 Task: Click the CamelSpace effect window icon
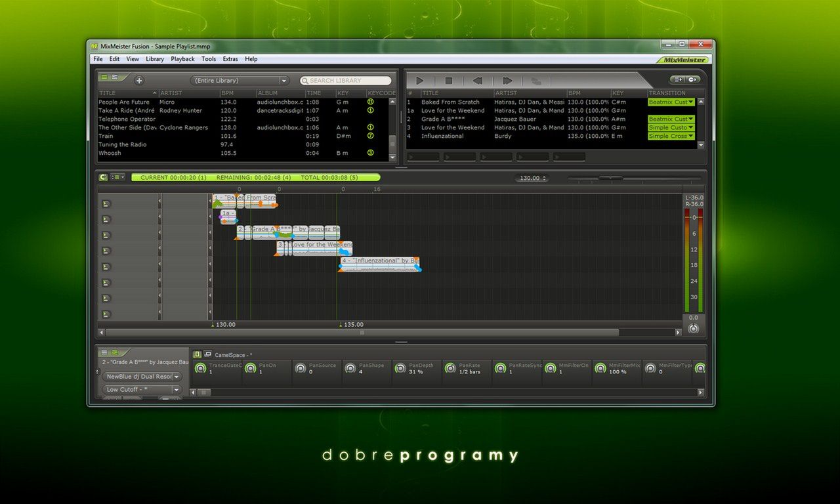tap(207, 354)
